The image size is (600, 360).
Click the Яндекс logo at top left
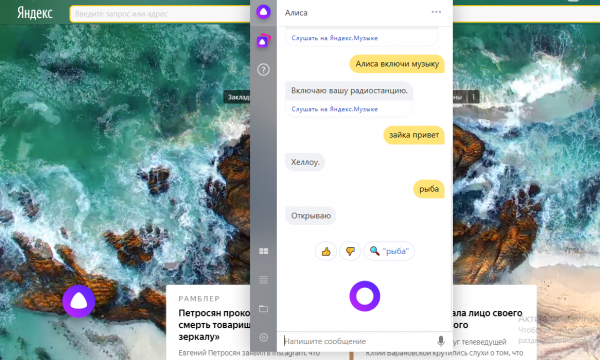[34, 13]
